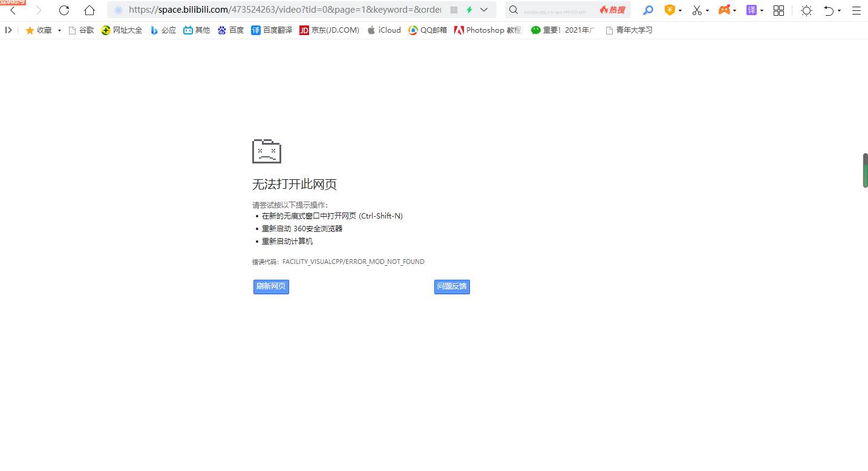Open the screenshot scissors tool
The height and width of the screenshot is (471, 868).
[x=697, y=10]
